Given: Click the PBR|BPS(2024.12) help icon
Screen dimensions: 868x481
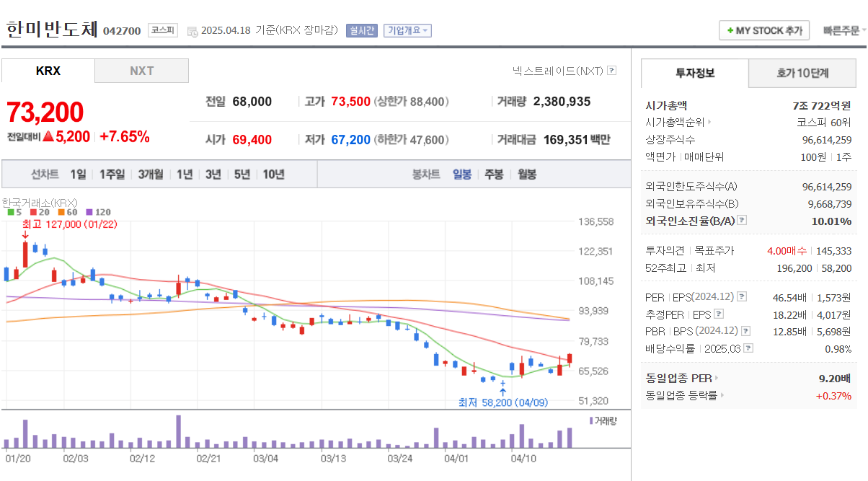Looking at the screenshot, I should click(x=746, y=331).
